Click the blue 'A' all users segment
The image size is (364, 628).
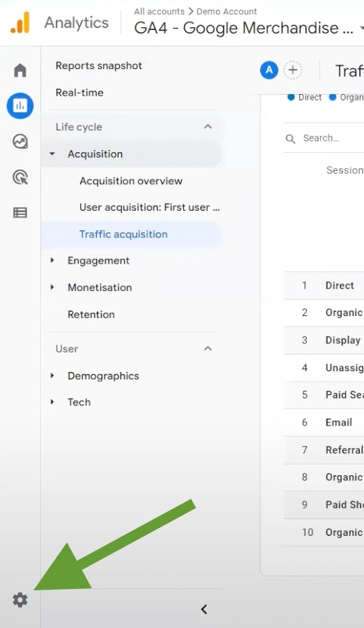pos(269,70)
